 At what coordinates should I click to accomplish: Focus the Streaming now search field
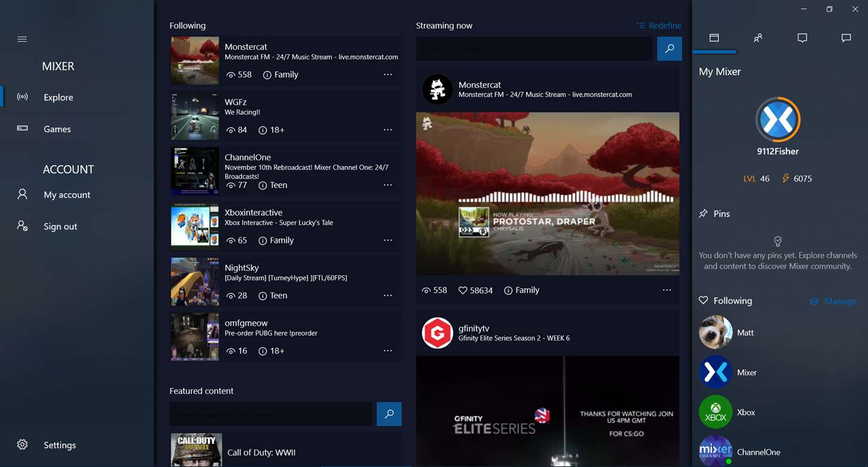pos(534,49)
